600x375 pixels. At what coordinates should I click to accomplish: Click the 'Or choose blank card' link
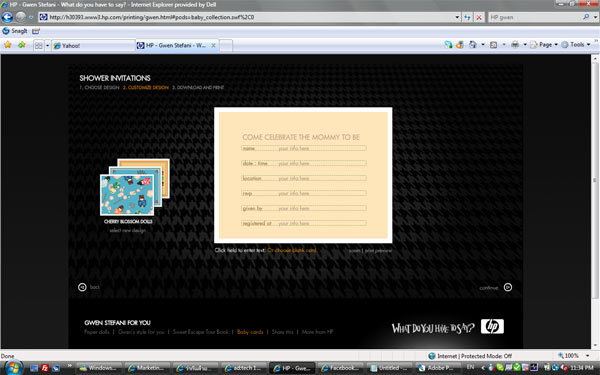pyautogui.click(x=292, y=250)
